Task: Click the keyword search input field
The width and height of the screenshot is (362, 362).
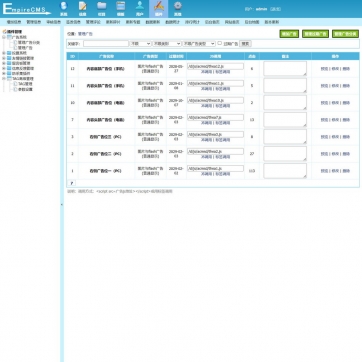Action: (106, 44)
